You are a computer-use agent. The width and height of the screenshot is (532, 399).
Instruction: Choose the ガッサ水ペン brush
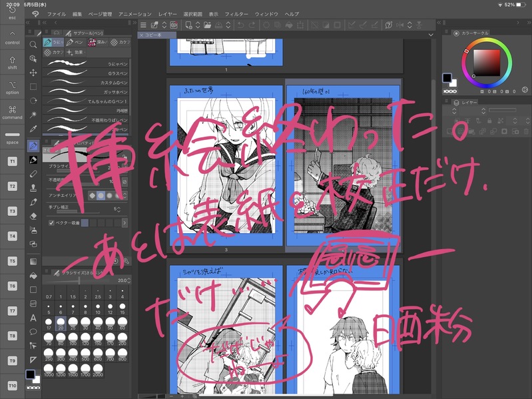tap(86, 92)
